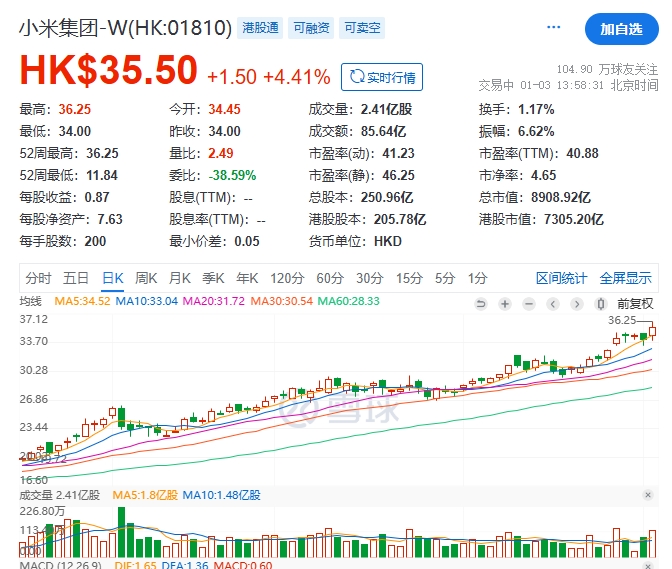The height and width of the screenshot is (569, 672).
Task: Close the 成交量 volume indicator panel
Action: pyautogui.click(x=648, y=495)
